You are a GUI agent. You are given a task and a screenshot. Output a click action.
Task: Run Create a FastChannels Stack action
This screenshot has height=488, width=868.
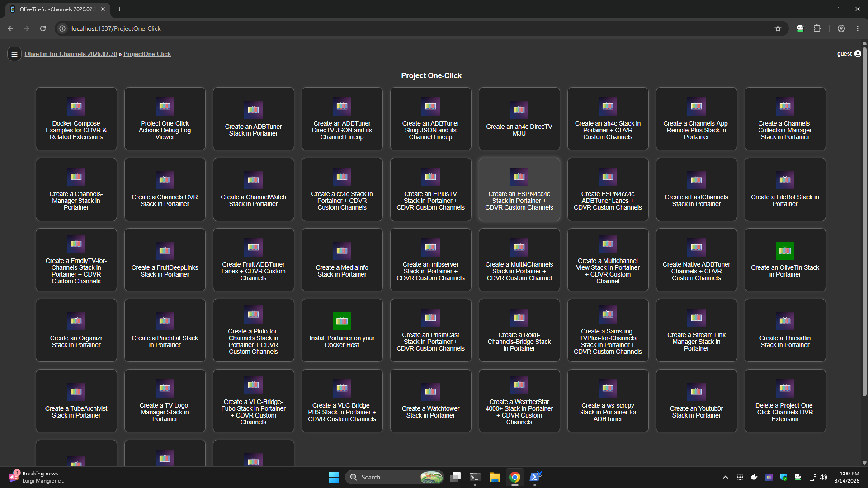[697, 189]
